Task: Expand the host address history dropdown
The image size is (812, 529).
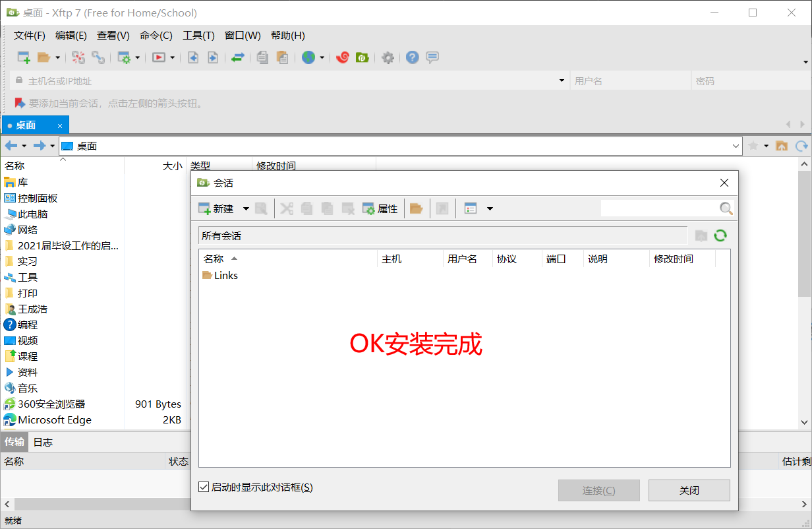Action: point(562,80)
